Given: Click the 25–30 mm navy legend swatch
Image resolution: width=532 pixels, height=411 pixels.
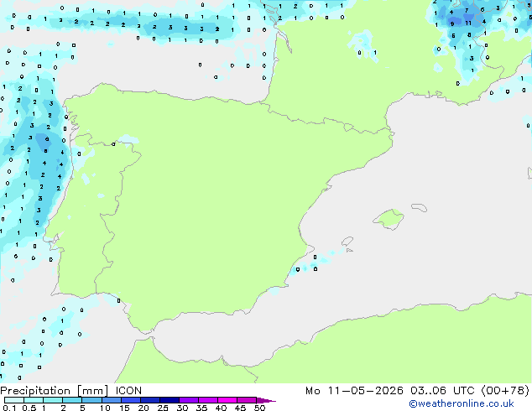Looking at the screenshot, I should point(170,400).
